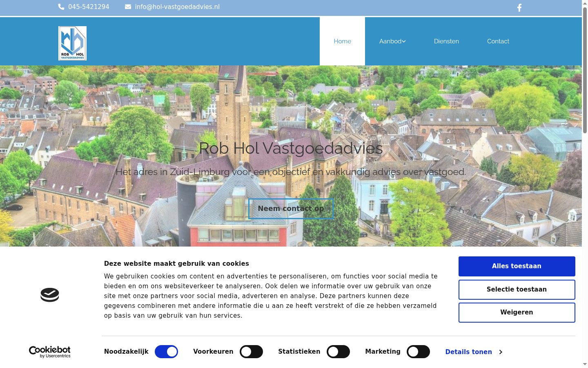Click the scrollbar down arrow

click(x=585, y=364)
